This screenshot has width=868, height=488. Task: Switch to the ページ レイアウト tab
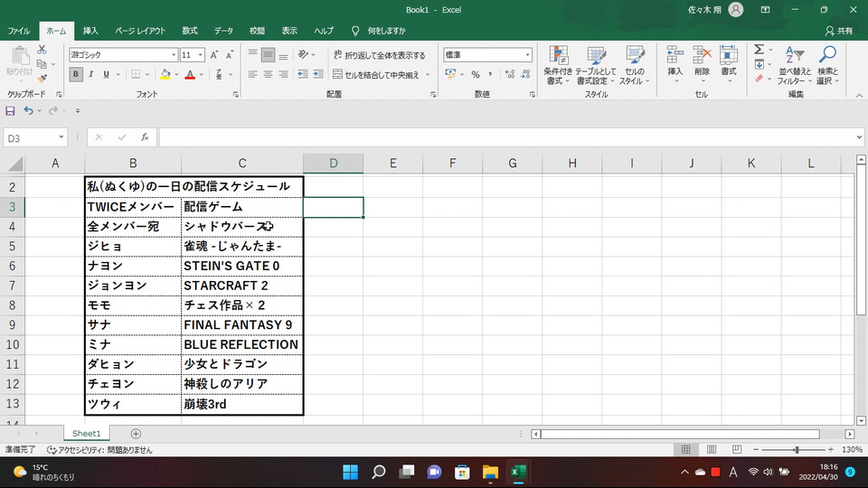140,31
